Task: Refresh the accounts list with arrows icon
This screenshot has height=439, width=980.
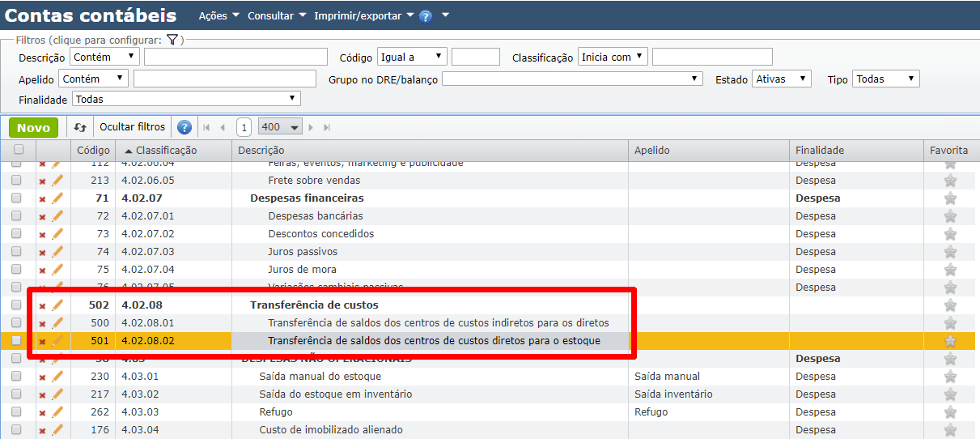Action: coord(80,127)
